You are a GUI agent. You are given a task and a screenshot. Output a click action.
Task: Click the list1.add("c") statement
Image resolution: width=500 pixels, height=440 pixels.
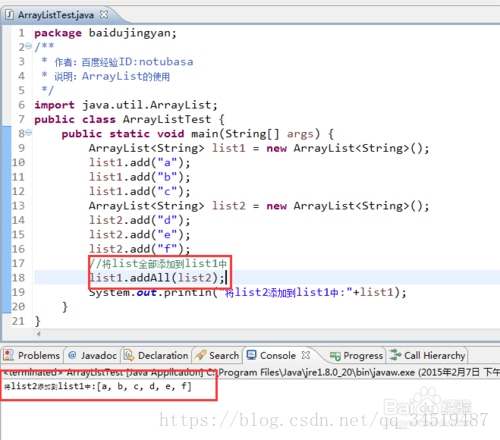139,191
